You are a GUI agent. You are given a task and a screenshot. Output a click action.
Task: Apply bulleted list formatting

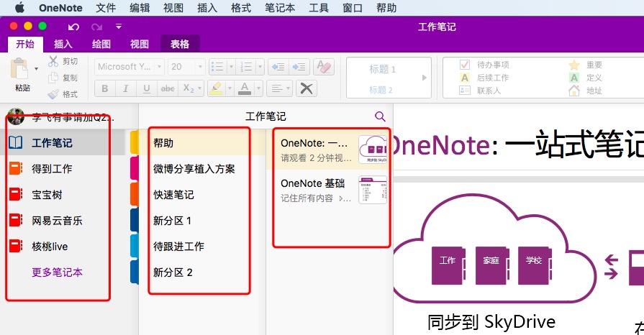click(x=217, y=67)
